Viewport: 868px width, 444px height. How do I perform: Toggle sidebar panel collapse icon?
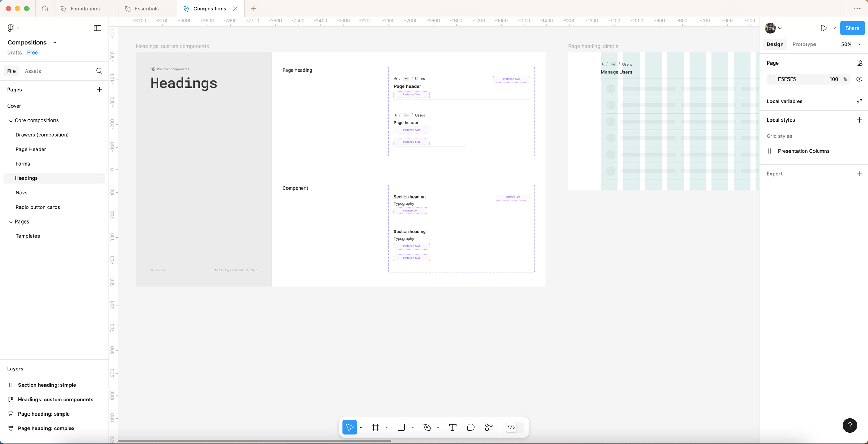(98, 28)
